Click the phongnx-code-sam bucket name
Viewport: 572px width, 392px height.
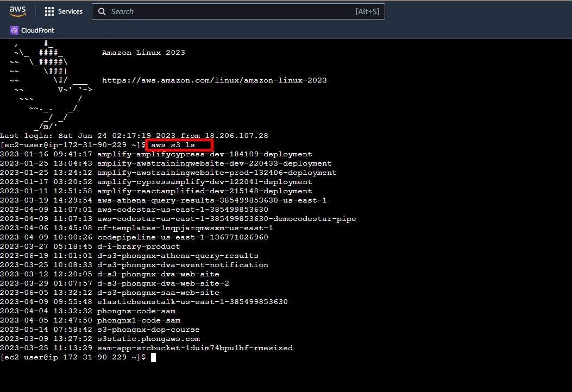(136, 311)
